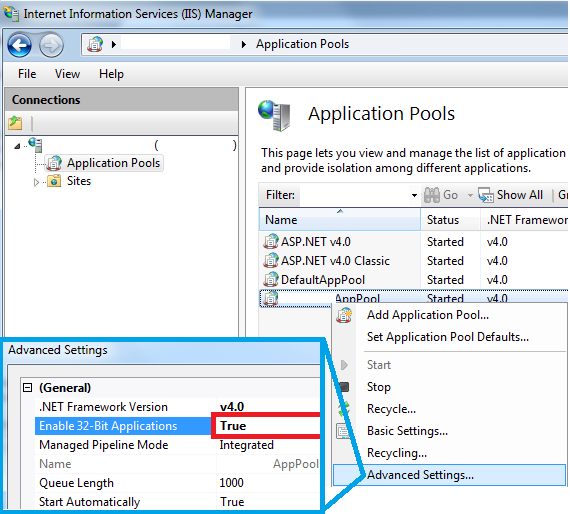Click the 1000 queue length value
Image resolution: width=570 pixels, height=514 pixels.
231,483
